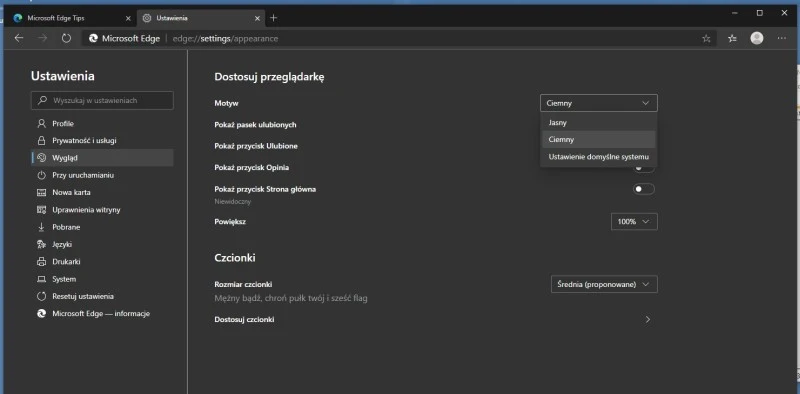
Task: Click the Dostosuj przeglądarkę heading
Action: (269, 77)
